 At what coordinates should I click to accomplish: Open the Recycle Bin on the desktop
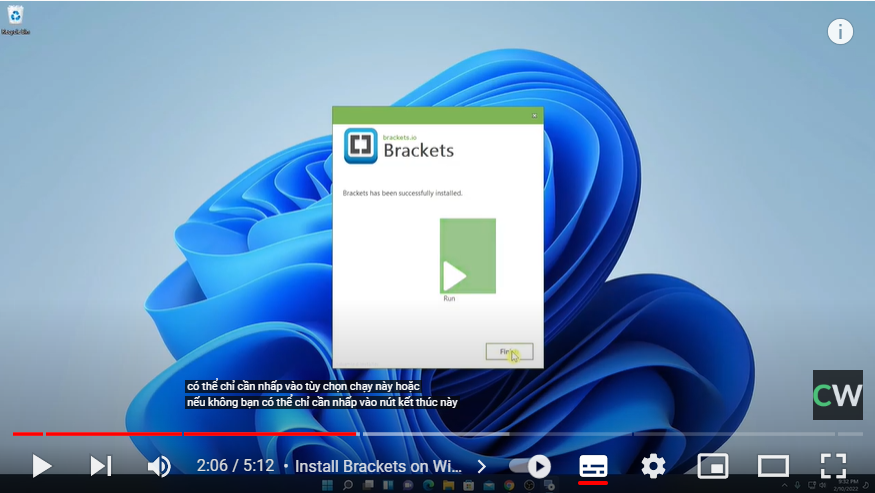(15, 20)
